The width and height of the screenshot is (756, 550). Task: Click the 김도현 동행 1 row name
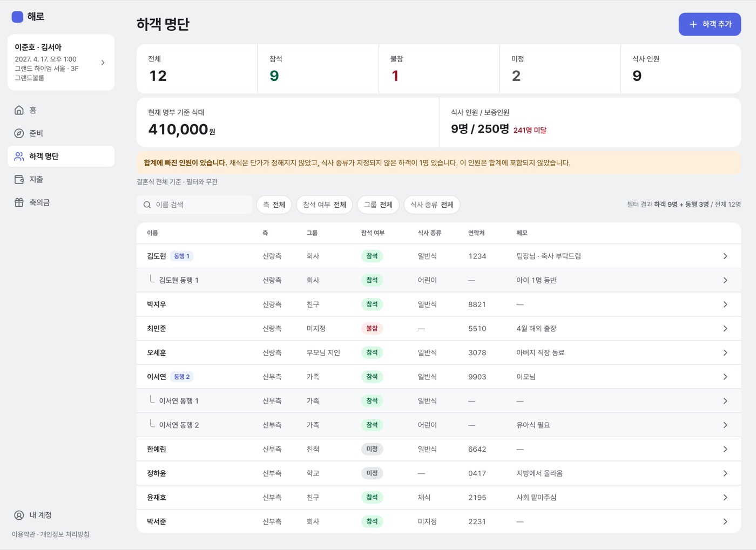click(179, 281)
